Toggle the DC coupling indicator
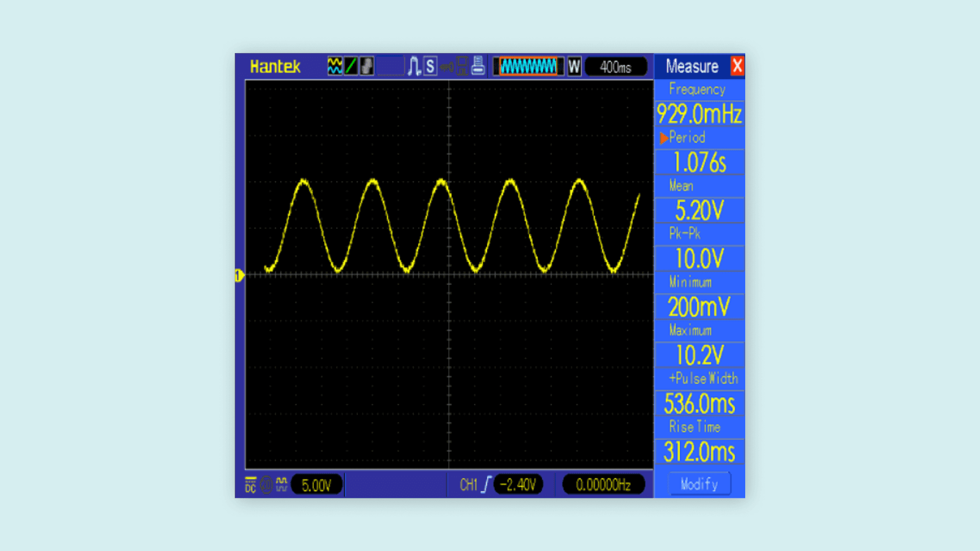The width and height of the screenshot is (980, 551). 250,485
